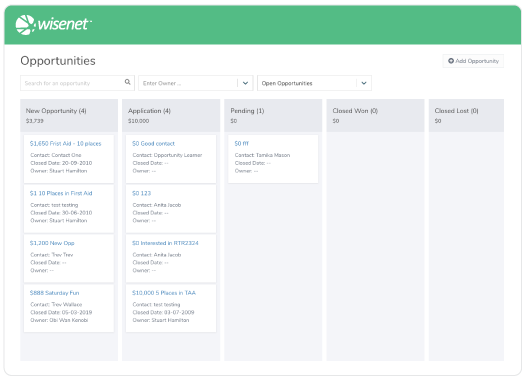Image resolution: width=525 pixels, height=381 pixels.
Task: Click the $10,000 total under Application
Action: 138,121
